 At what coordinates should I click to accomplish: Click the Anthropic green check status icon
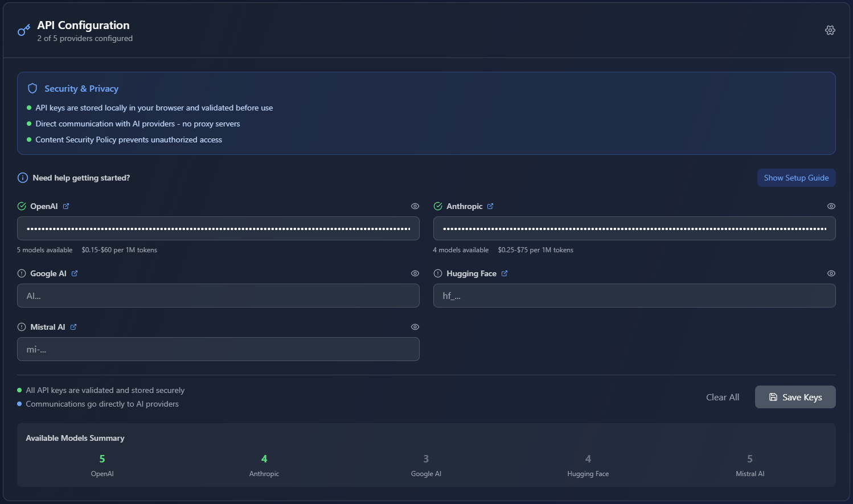pyautogui.click(x=438, y=206)
